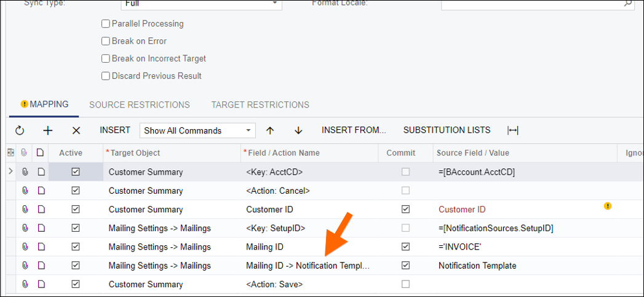Click the Format Locale search magnifier icon
Viewport: 644px width, 297px height.
coord(629,3)
